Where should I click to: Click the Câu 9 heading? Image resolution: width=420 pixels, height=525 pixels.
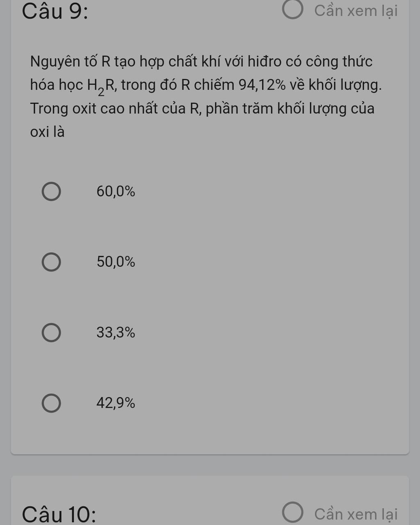click(55, 11)
